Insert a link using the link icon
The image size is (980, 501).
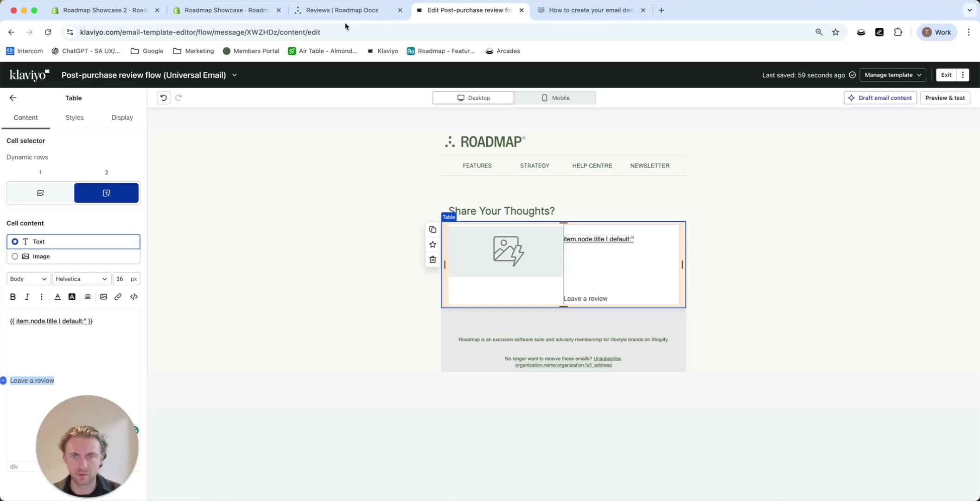[x=118, y=296]
